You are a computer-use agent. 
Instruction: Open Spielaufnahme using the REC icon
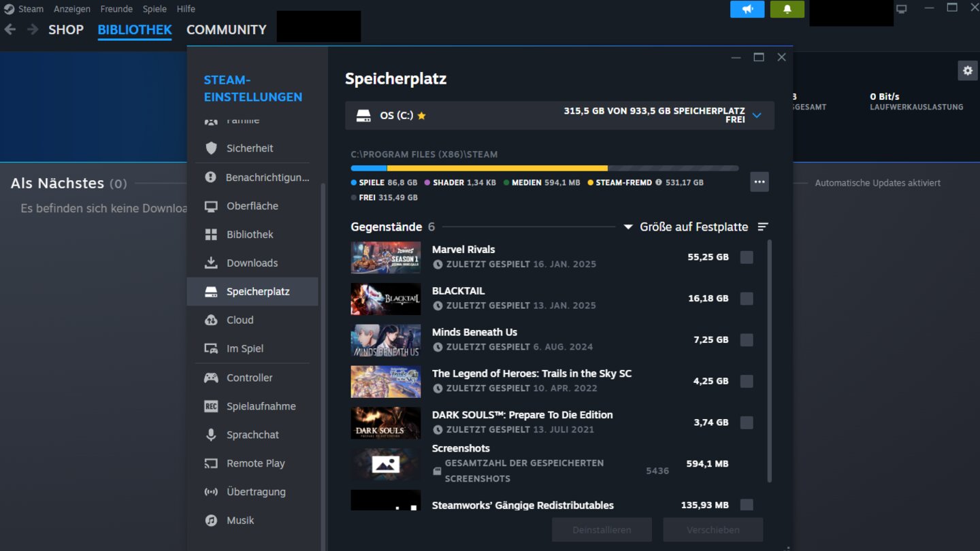pyautogui.click(x=211, y=406)
